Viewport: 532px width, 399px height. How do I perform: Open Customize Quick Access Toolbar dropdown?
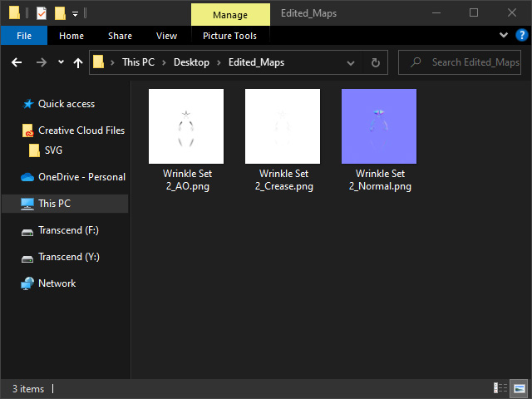(75, 14)
